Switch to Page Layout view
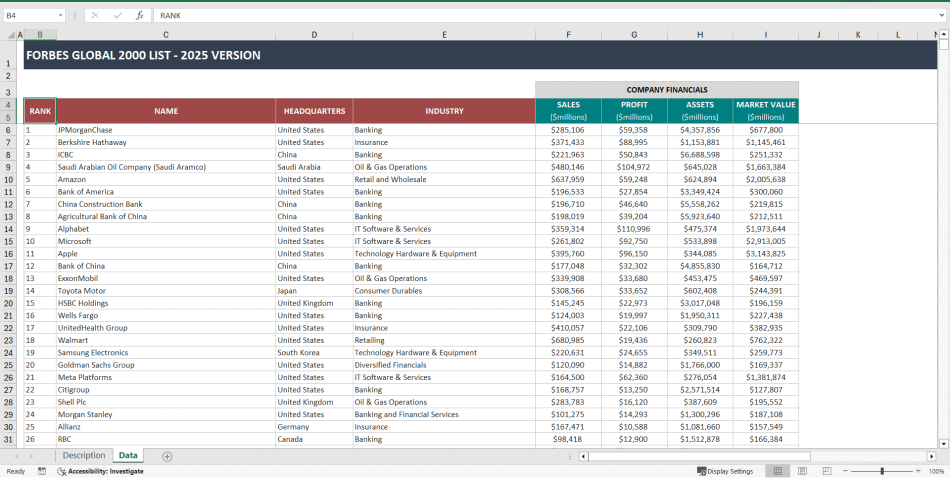The height and width of the screenshot is (478, 950). click(801, 471)
